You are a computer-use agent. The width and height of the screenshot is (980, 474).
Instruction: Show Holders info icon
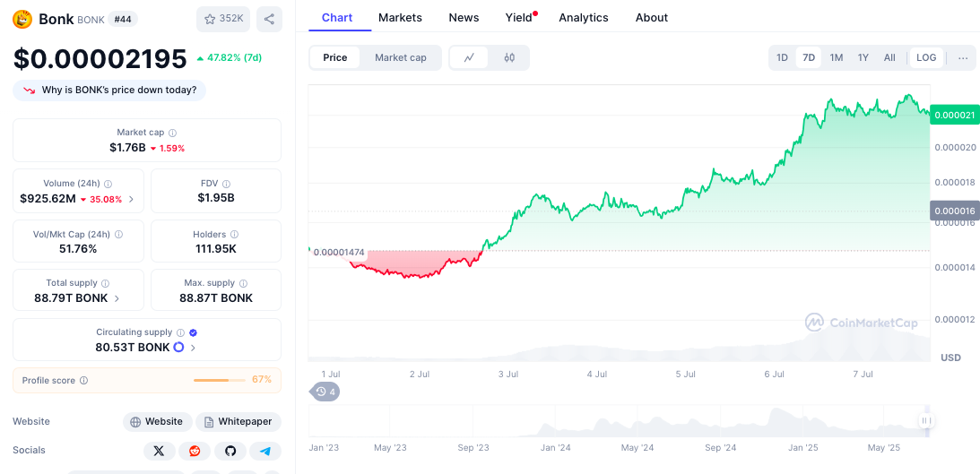[x=234, y=235]
